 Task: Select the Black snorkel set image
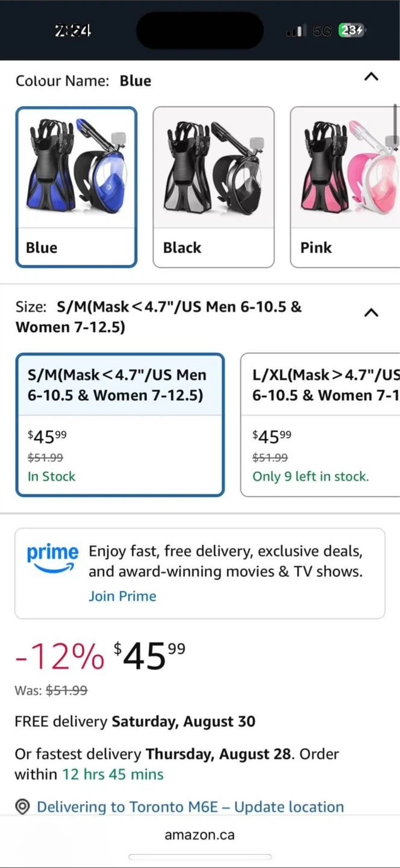click(x=213, y=168)
